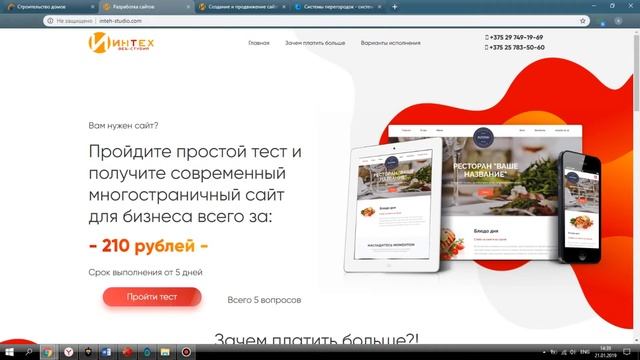Open a new browser tab
Screen dimensions: 640x360
(x=394, y=7)
